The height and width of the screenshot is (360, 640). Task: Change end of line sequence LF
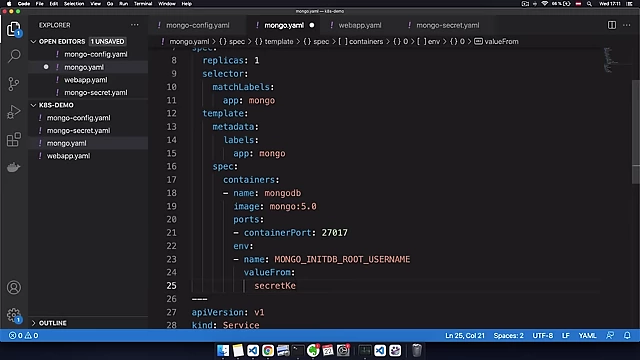click(565, 336)
